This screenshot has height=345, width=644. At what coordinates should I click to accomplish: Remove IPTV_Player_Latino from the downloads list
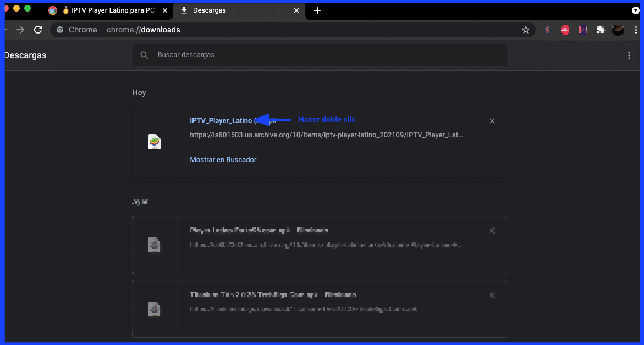pos(492,121)
